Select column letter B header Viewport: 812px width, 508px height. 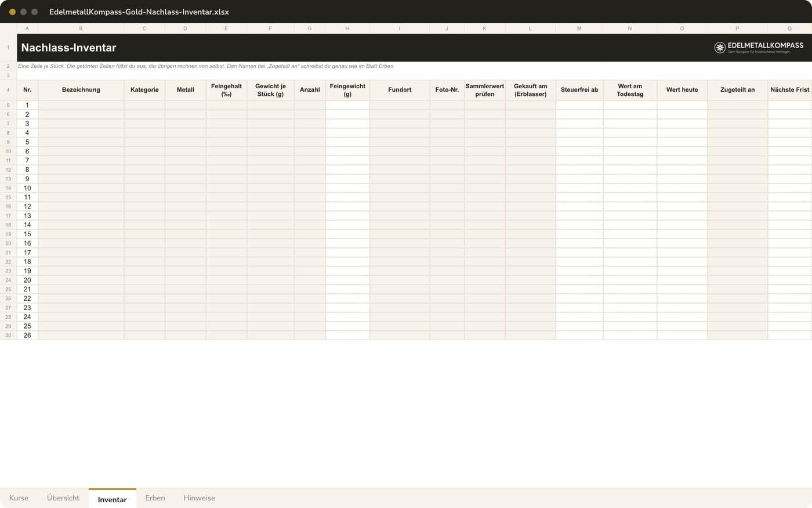click(81, 28)
